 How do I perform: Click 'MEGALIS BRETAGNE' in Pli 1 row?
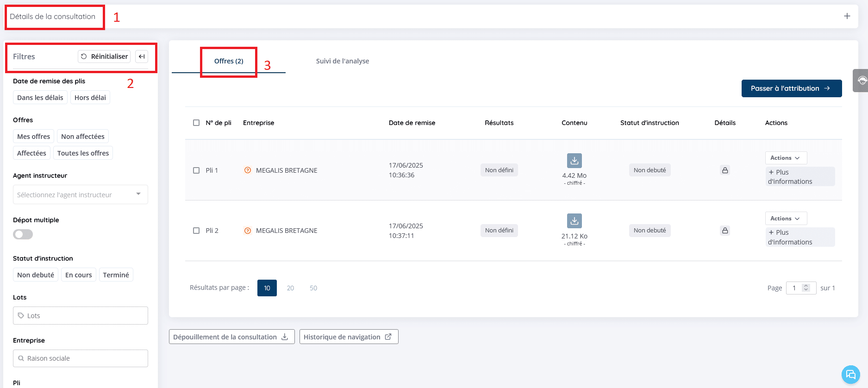[x=287, y=170]
